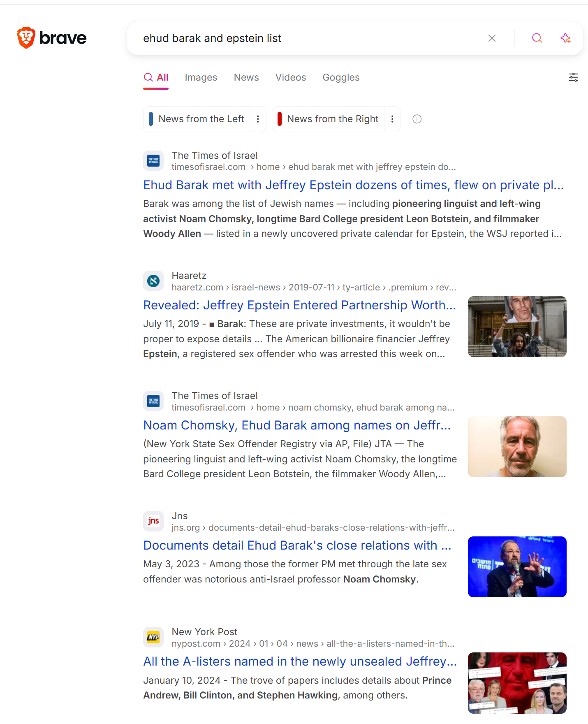Viewport: 588px width, 724px height.
Task: Open 'Documents detail Ehud Barak's close relations' link
Action: [297, 545]
